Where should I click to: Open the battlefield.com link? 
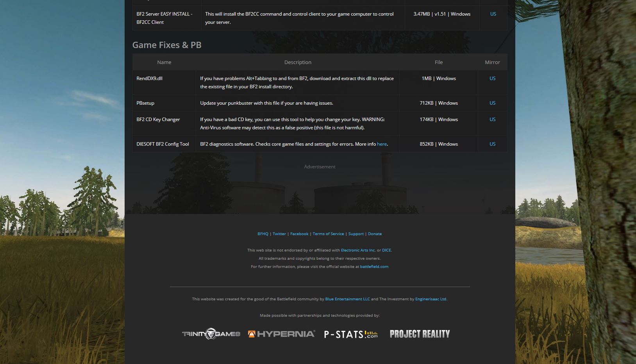point(374,267)
